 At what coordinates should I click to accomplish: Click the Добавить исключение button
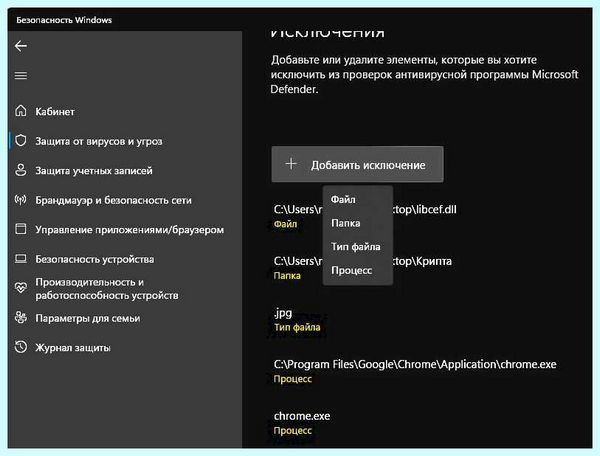tap(357, 164)
